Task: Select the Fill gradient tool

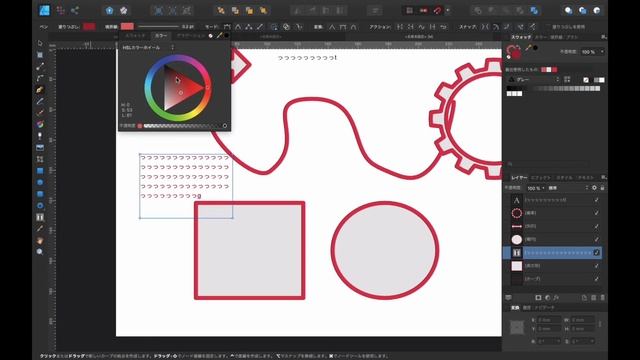Action: click(40, 124)
